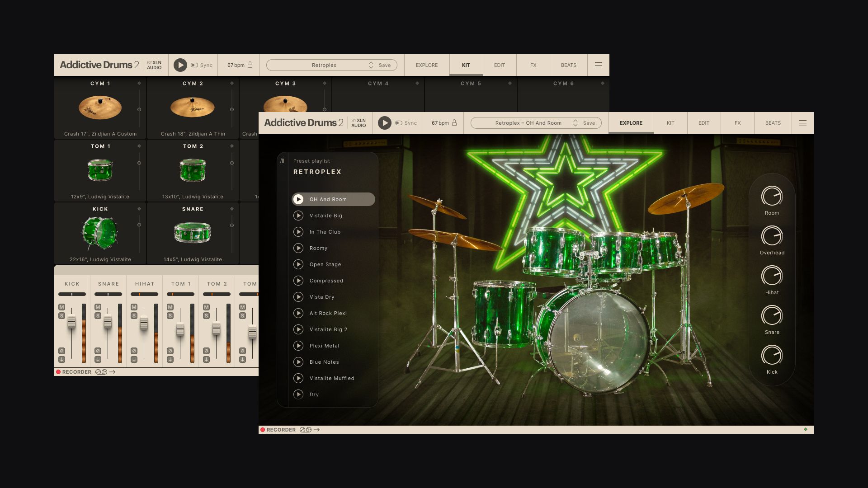Switch to FX tab in front window
Image resolution: width=868 pixels, height=488 pixels.
[x=737, y=123]
